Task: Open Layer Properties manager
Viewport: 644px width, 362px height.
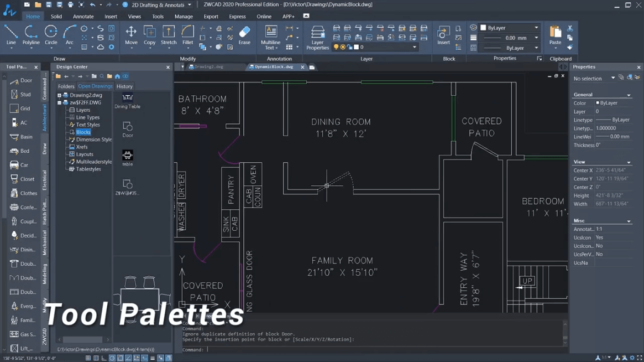Action: coord(317,38)
